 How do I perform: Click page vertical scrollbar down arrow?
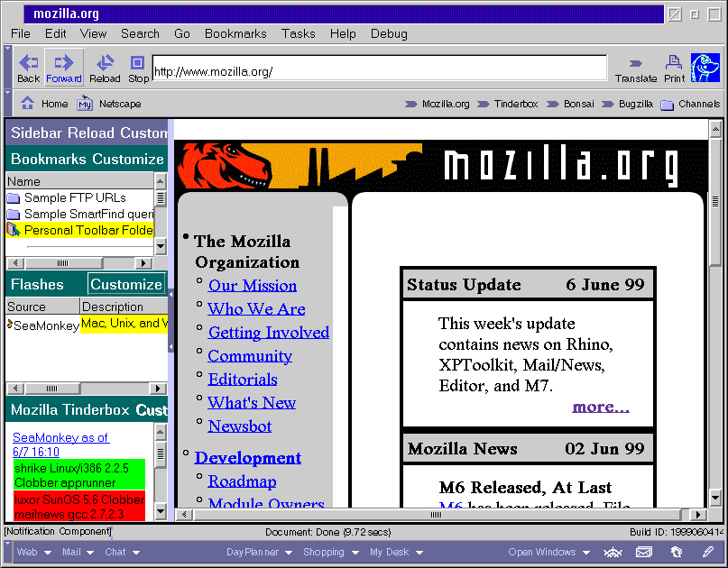[715, 499]
